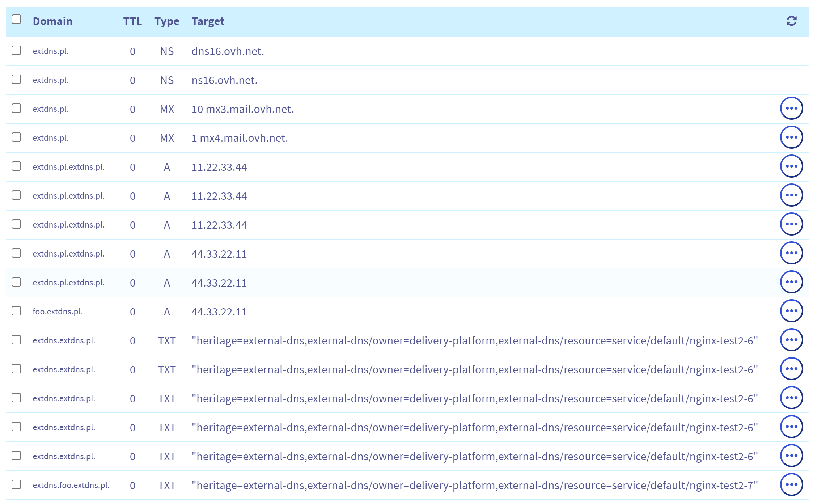Click the Target column header

(x=208, y=21)
